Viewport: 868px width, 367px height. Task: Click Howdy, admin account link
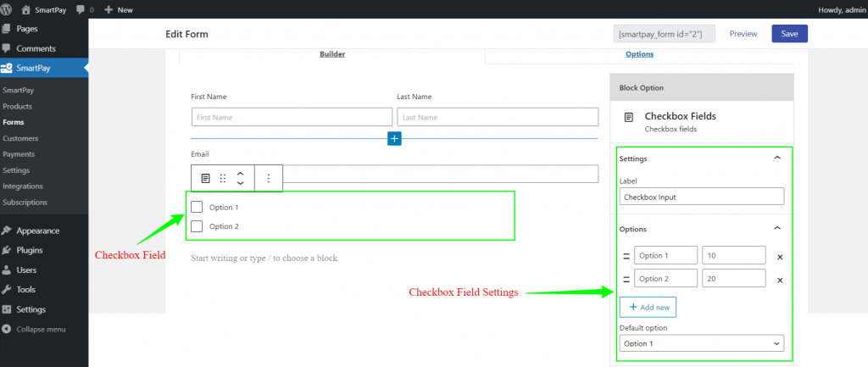click(x=840, y=9)
